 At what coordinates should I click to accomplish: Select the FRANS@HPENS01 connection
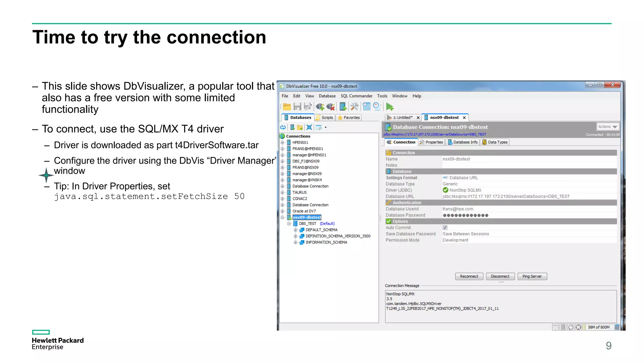[x=308, y=149]
